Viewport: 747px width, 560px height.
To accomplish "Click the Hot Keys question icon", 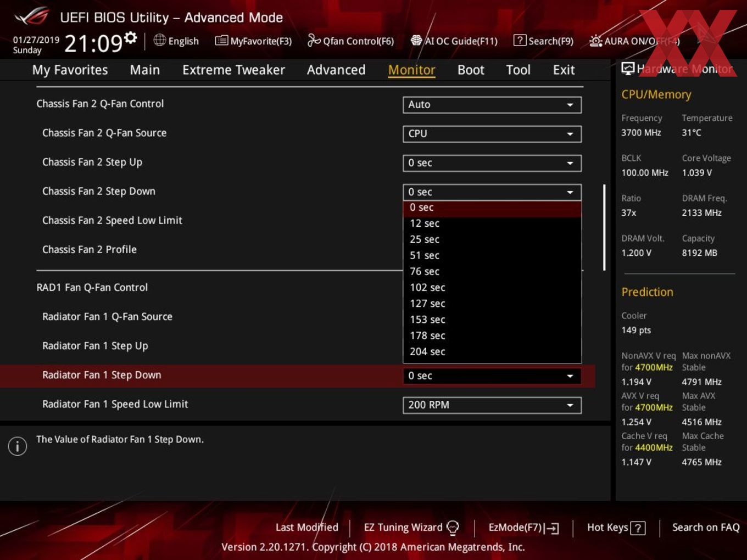I will 638,528.
